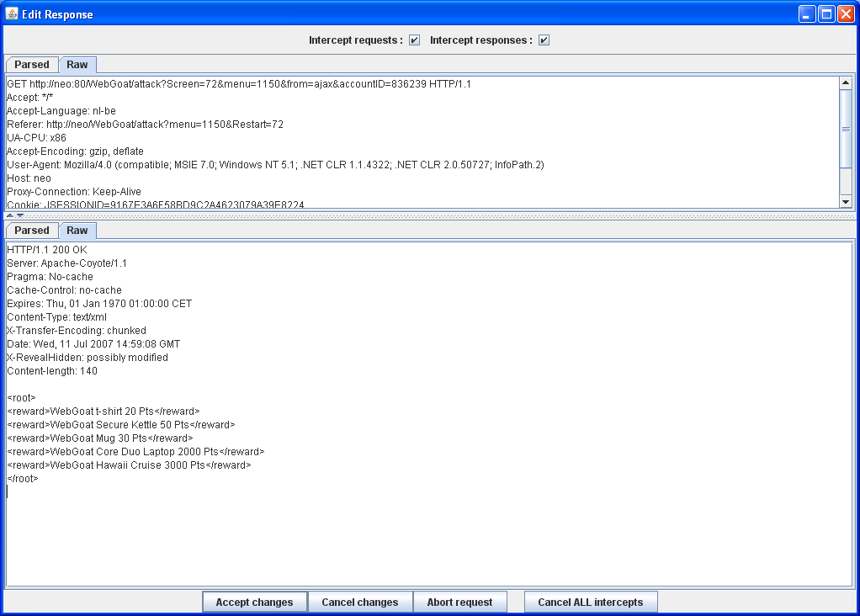This screenshot has width=860, height=616.
Task: Click the Java icon in the title bar
Action: point(12,14)
